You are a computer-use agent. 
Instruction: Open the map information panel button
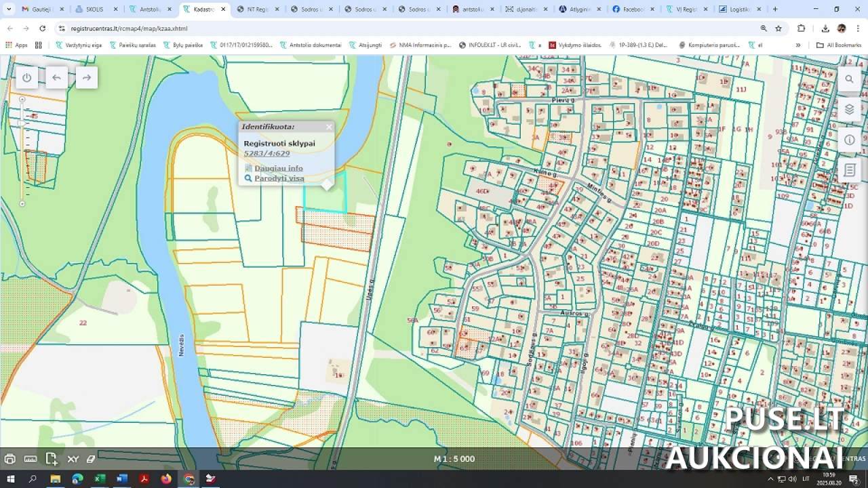coord(849,140)
